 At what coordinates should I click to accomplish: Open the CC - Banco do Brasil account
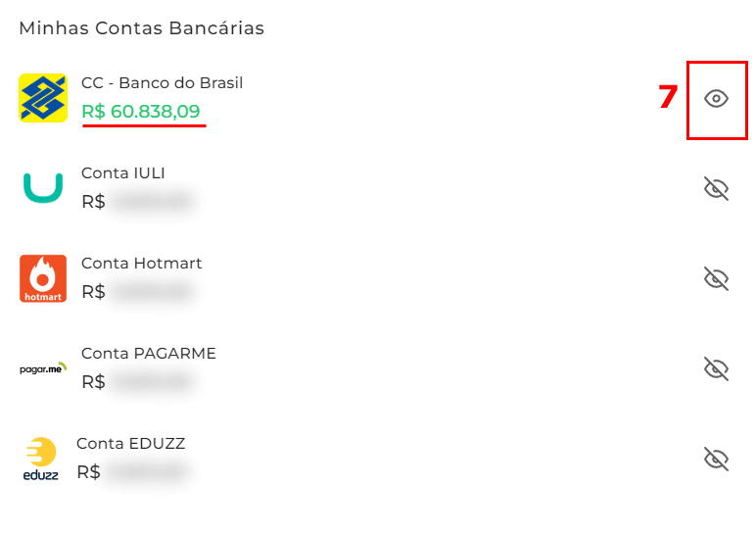click(162, 83)
